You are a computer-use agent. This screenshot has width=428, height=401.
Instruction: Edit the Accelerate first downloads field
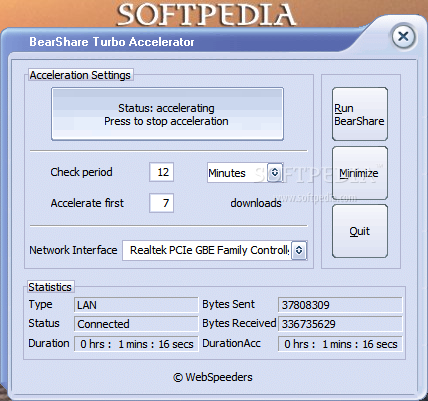(161, 203)
